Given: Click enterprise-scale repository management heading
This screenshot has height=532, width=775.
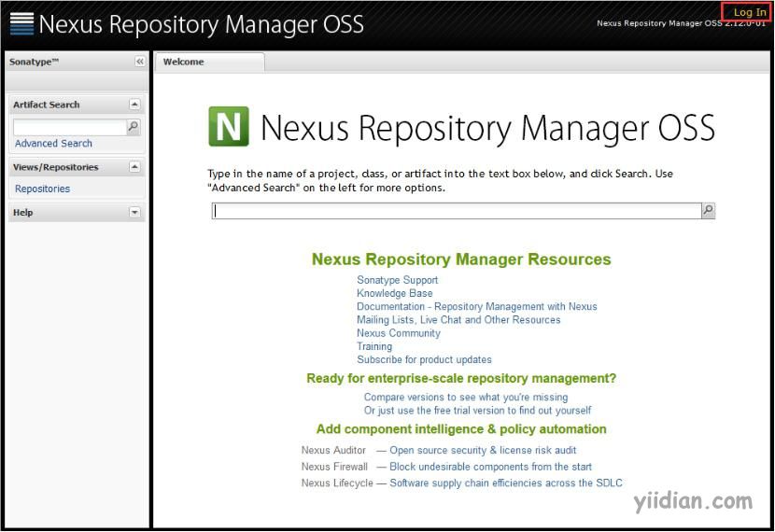Looking at the screenshot, I should click(x=461, y=378).
